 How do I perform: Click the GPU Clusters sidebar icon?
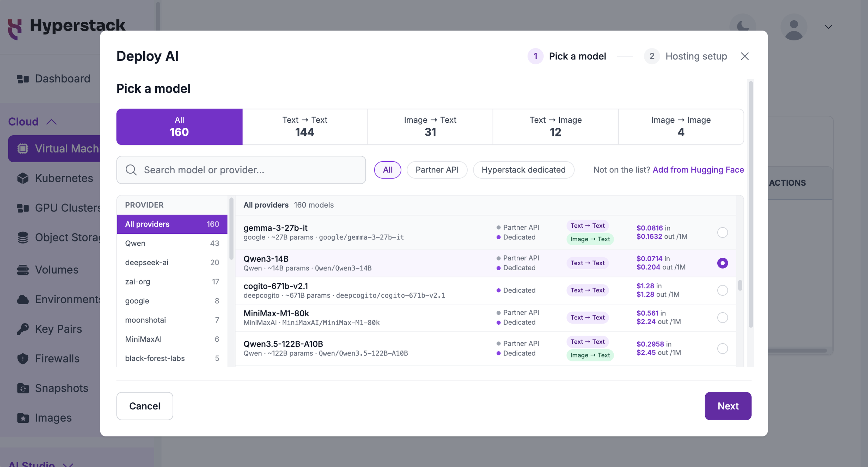23,208
